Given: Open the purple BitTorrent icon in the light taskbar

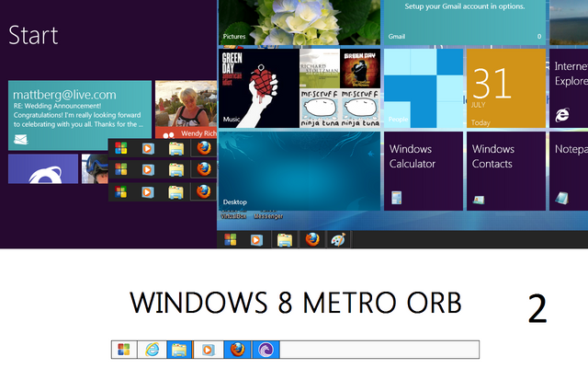Looking at the screenshot, I should (x=266, y=350).
